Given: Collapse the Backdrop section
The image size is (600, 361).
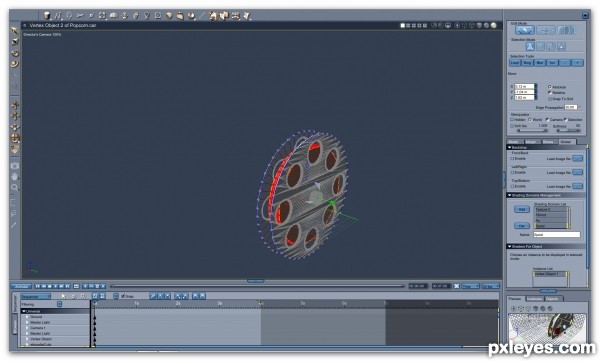Looking at the screenshot, I should (510, 147).
